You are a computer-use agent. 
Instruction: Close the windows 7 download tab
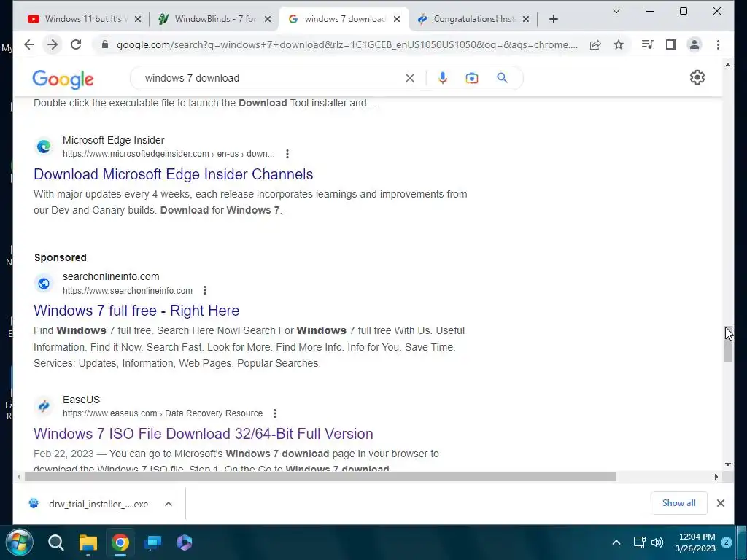[x=397, y=19]
